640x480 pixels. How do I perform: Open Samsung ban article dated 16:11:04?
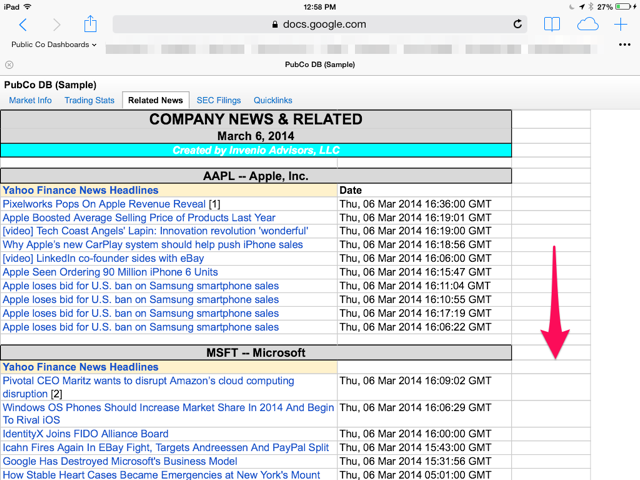(141, 286)
